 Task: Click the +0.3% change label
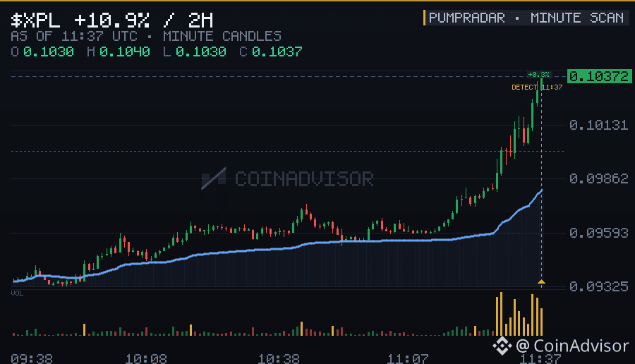(538, 75)
